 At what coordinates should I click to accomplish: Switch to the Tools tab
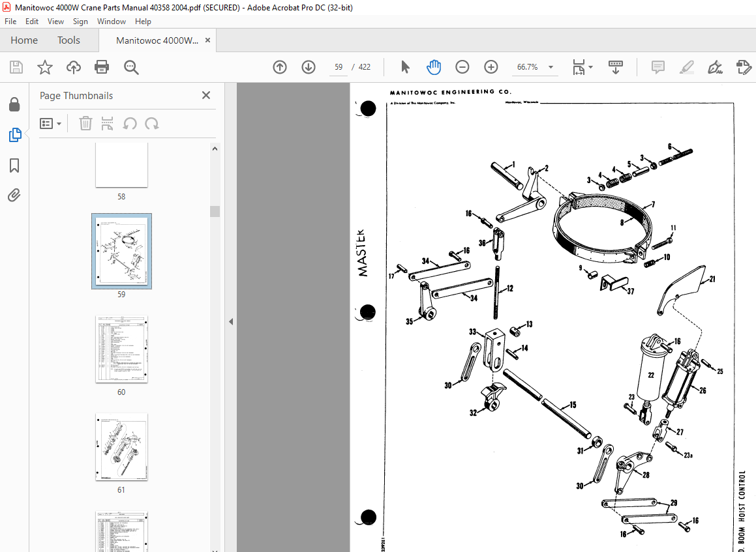pyautogui.click(x=68, y=40)
